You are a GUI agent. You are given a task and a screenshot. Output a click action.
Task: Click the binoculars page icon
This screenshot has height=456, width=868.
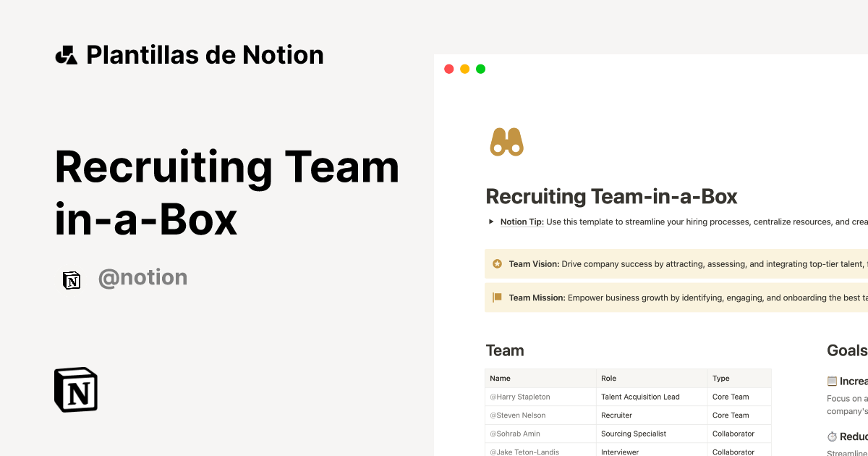point(506,141)
